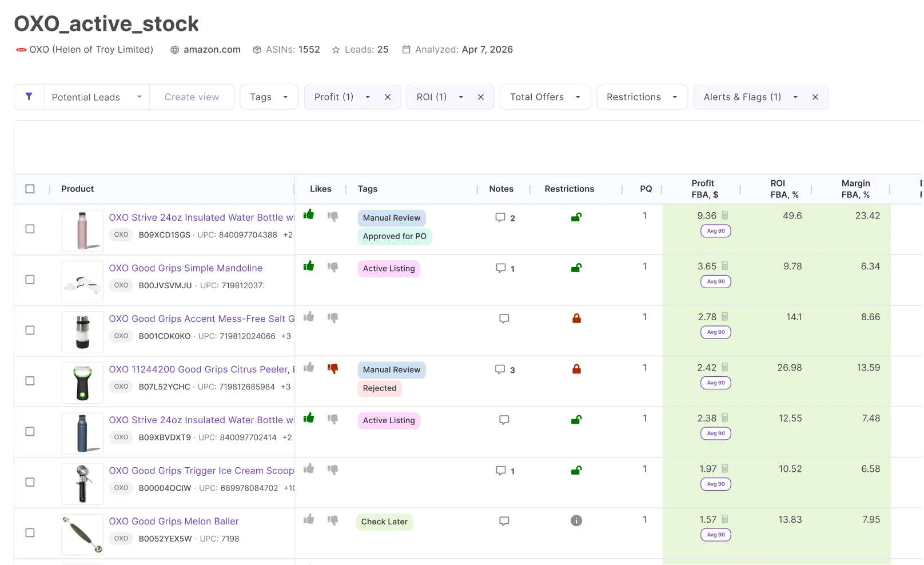The image size is (924, 565).
Task: Open calculator icon next to 2.42 profit
Action: (725, 367)
